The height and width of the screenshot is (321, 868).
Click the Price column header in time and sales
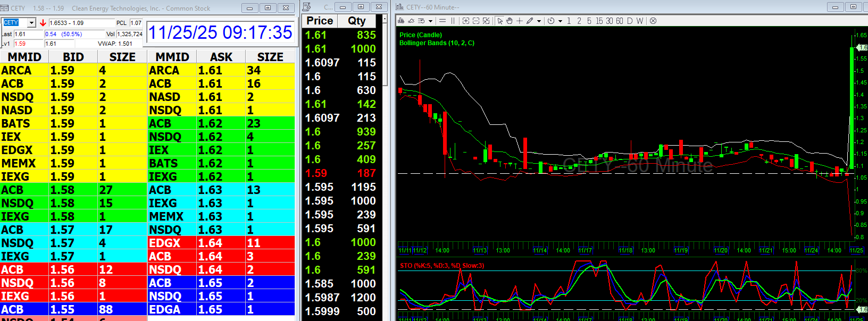pos(320,21)
